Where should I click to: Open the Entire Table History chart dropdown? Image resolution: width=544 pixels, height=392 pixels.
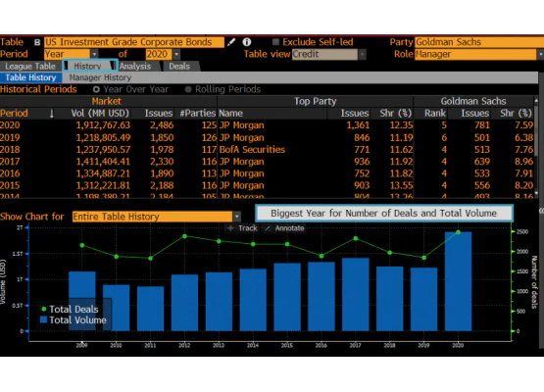click(236, 217)
